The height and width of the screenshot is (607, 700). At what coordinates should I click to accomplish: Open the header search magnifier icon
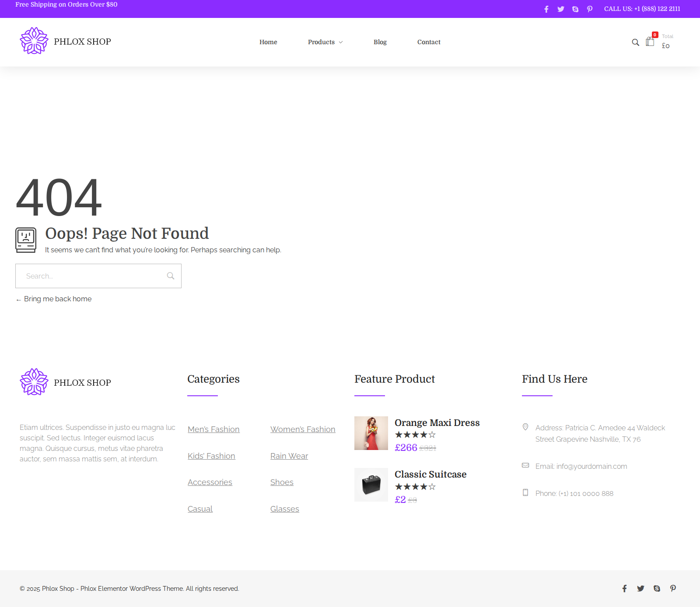(635, 42)
